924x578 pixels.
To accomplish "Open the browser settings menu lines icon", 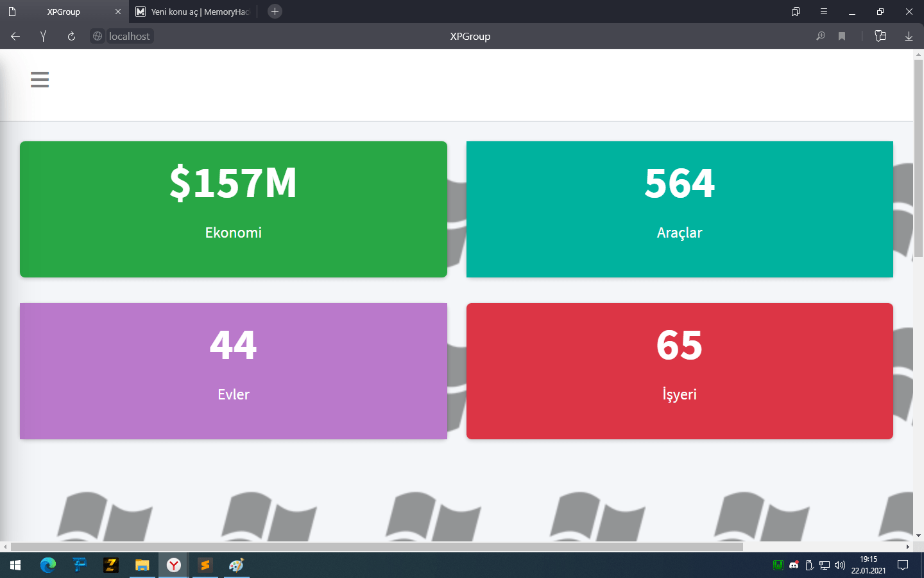I will [x=824, y=12].
